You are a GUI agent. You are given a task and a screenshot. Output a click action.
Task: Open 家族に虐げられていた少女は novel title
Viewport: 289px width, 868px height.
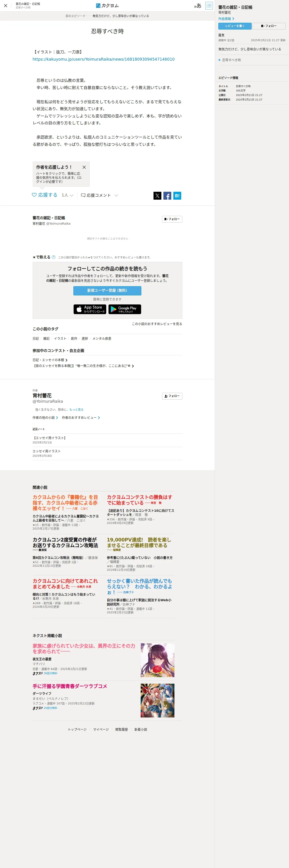coord(84,649)
